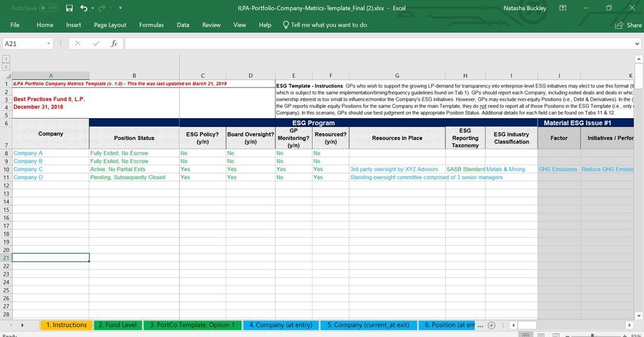644x337 pixels.
Task: Click the Undo arrow icon
Action: click(x=84, y=8)
